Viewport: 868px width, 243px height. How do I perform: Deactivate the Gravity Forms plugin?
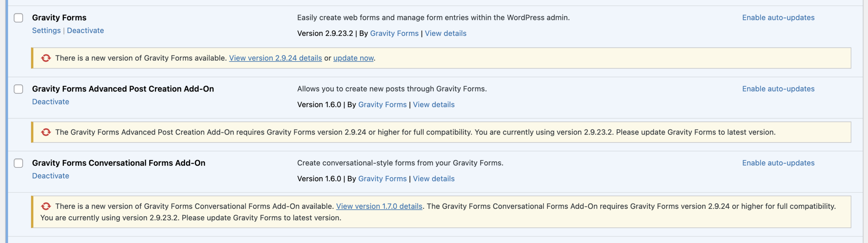(85, 31)
